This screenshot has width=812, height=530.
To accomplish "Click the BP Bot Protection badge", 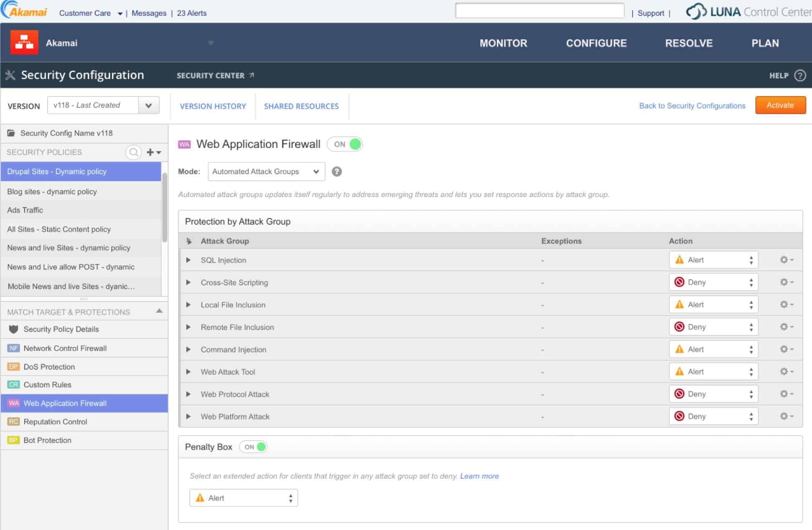I will point(13,440).
